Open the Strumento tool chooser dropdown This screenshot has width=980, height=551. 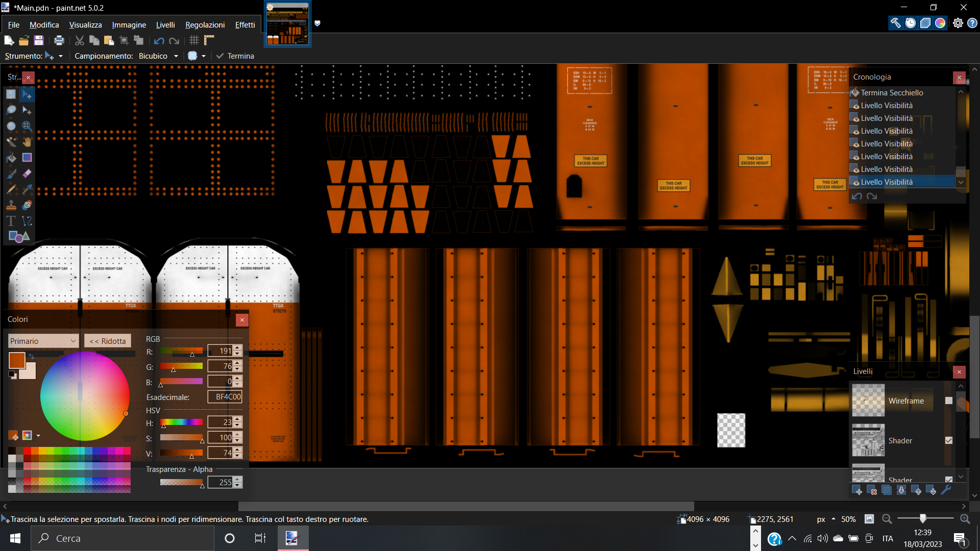click(x=60, y=56)
